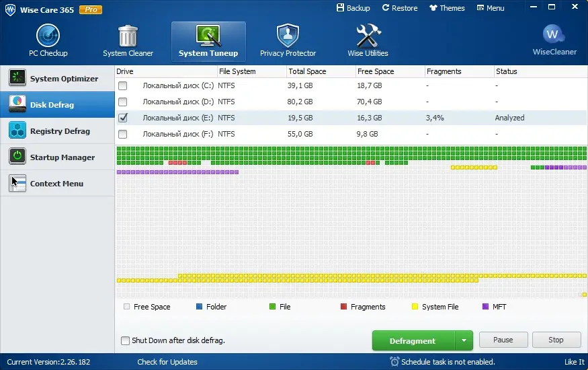Image resolution: width=588 pixels, height=370 pixels.
Task: Click the blue Folder legend swatch
Action: [199, 307]
